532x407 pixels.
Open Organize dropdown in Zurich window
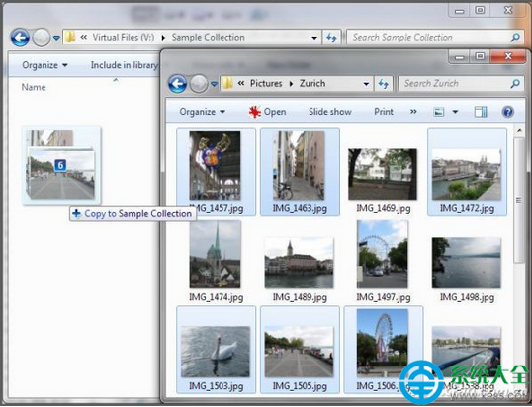pos(202,112)
